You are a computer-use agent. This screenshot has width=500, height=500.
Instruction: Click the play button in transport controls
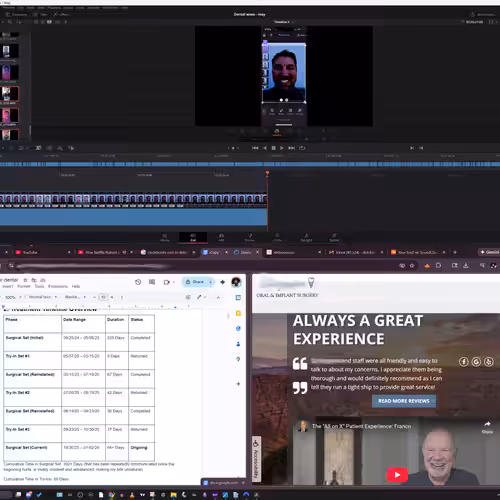[x=282, y=148]
